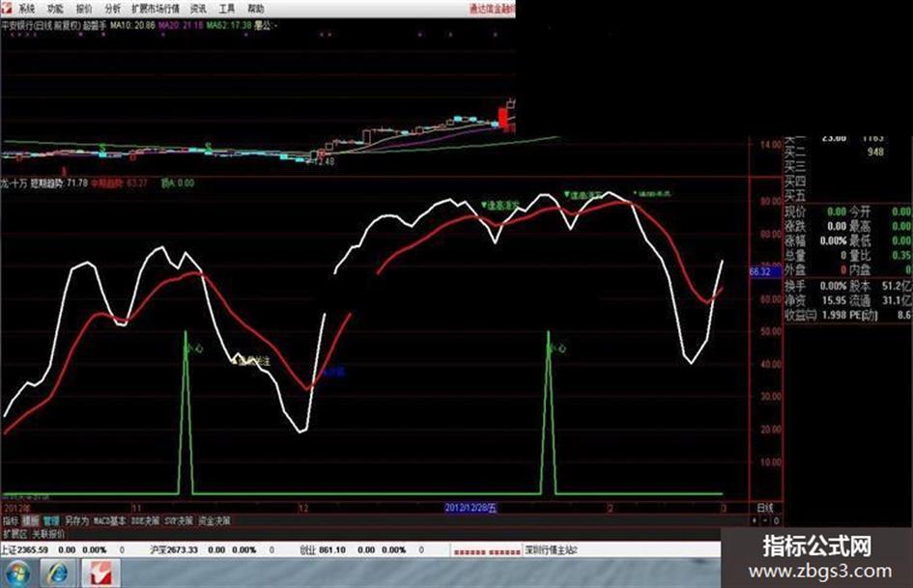Screen dimensions: 913x588
Task: Click the 创业 861.10 index readout
Action: 323,549
